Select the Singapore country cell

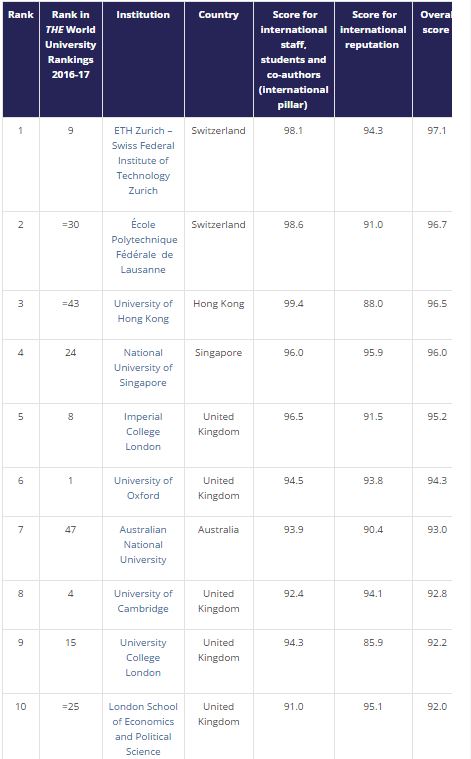(219, 353)
